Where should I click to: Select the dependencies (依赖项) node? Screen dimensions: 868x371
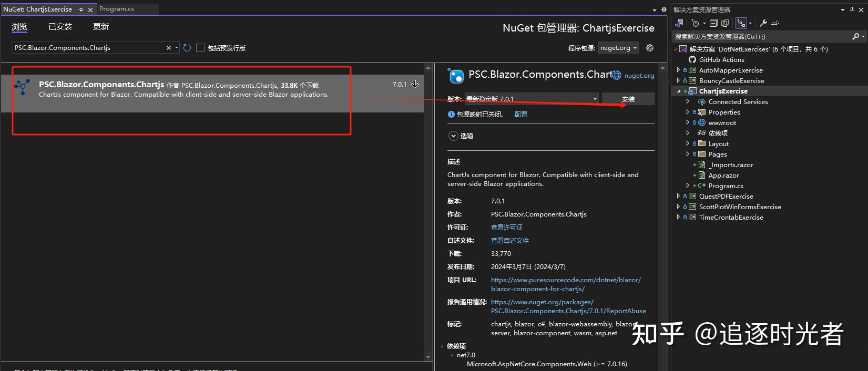[x=718, y=133]
